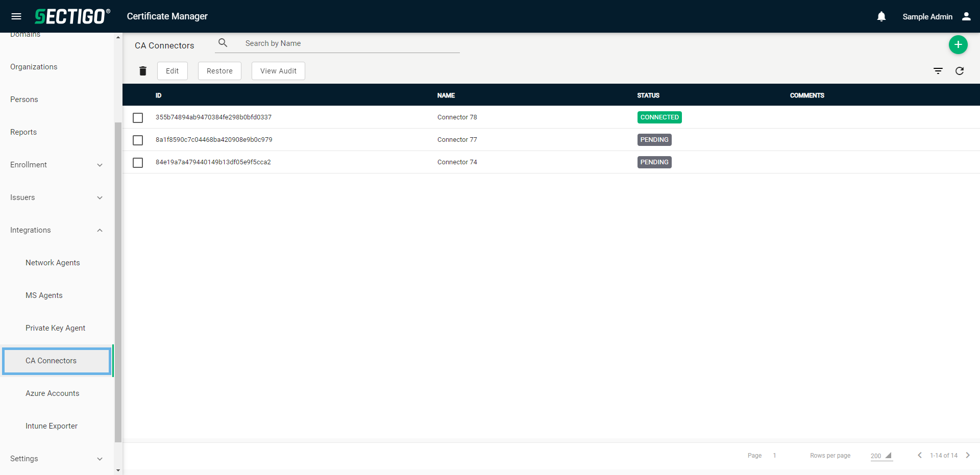Click the Connector 77 name
This screenshot has height=475, width=980.
(457, 140)
